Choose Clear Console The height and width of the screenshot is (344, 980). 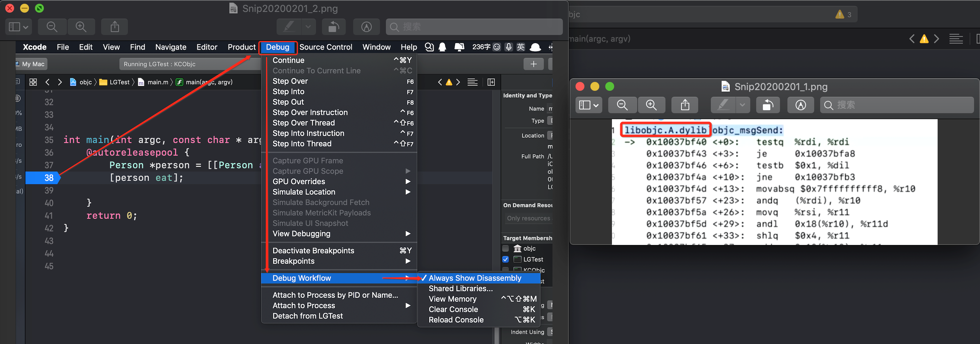(479, 309)
